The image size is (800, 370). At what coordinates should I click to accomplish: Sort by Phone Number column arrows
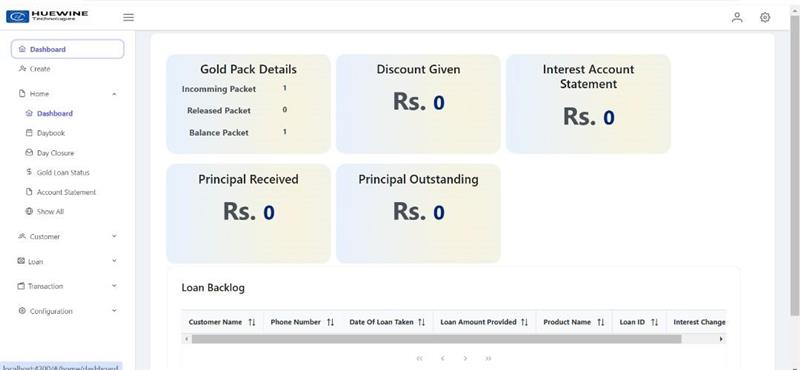(x=330, y=322)
